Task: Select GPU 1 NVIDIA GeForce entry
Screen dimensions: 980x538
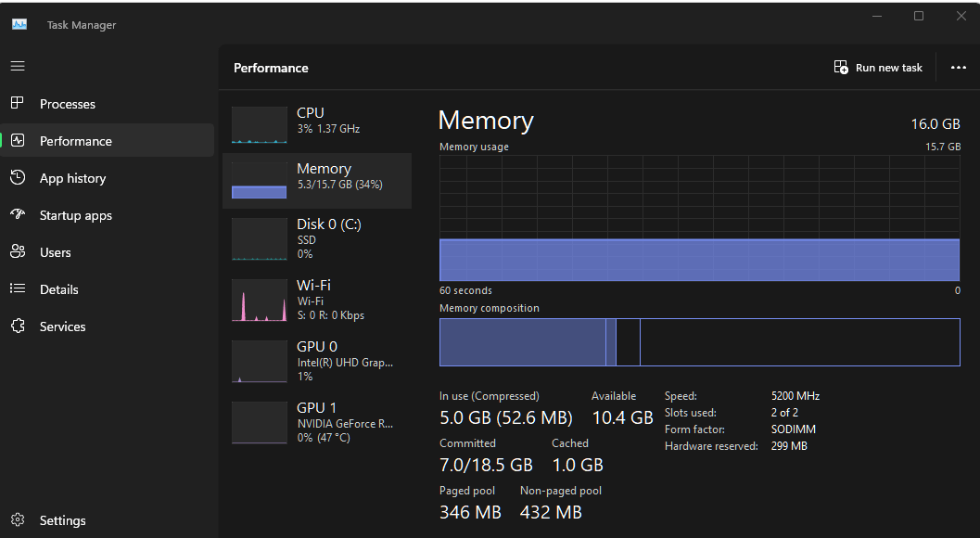Action: [317, 422]
